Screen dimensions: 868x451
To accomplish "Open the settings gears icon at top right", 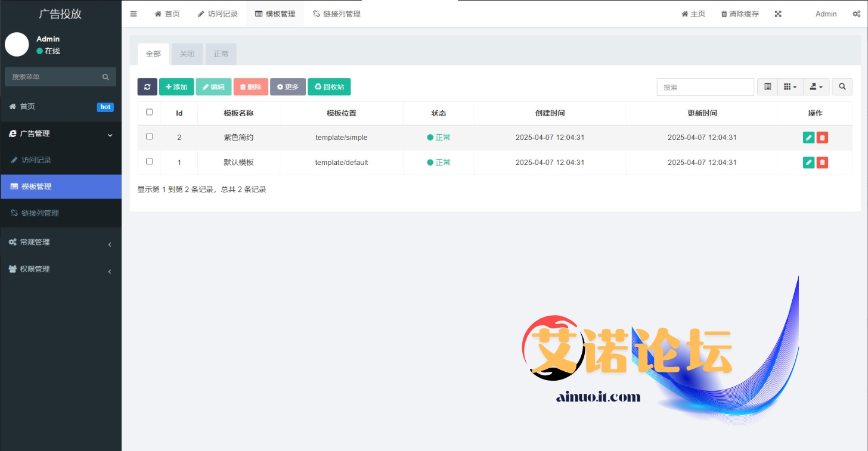I will point(856,14).
